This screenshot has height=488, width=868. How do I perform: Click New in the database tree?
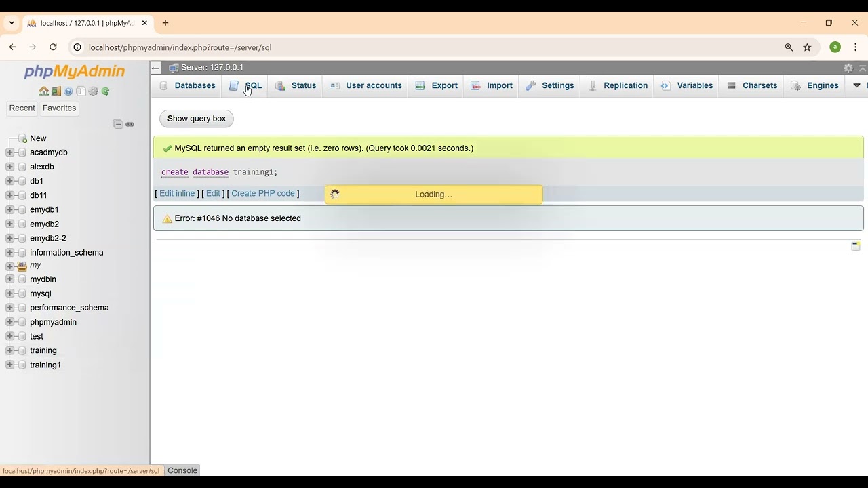point(38,138)
